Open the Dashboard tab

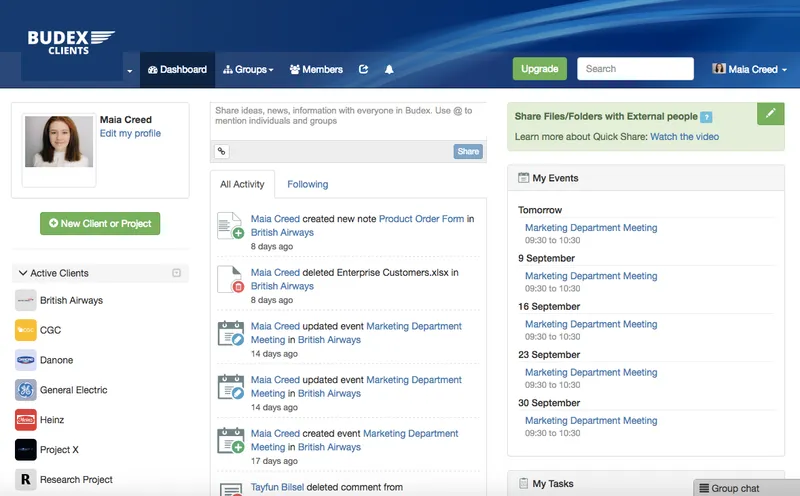point(177,69)
